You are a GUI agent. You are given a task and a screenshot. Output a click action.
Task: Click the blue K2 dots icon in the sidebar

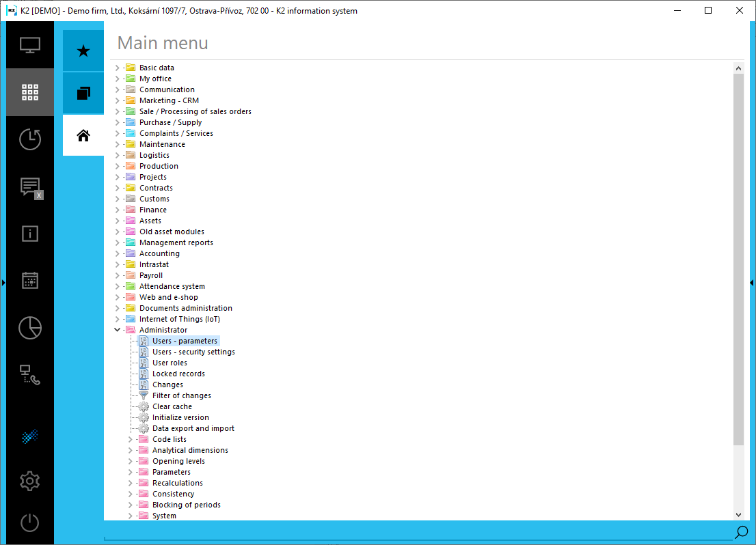[30, 436]
